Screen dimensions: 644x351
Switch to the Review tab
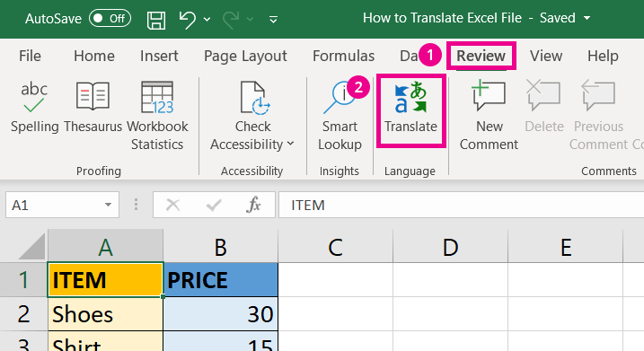click(481, 56)
